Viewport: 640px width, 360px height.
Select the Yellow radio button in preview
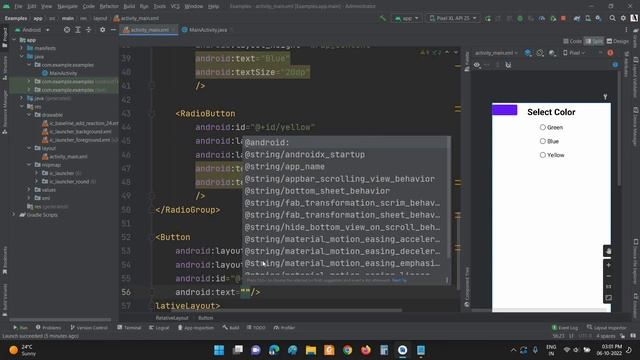tap(542, 155)
